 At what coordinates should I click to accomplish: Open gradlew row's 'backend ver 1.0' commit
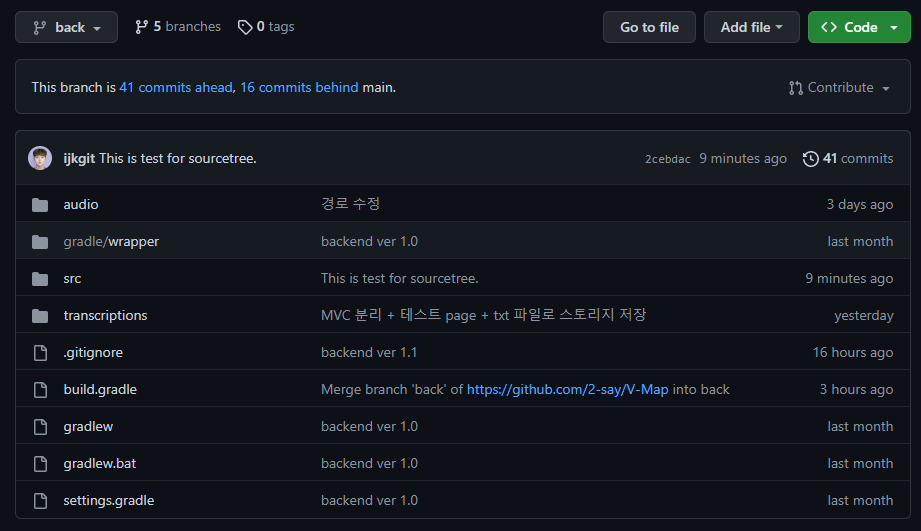(369, 426)
